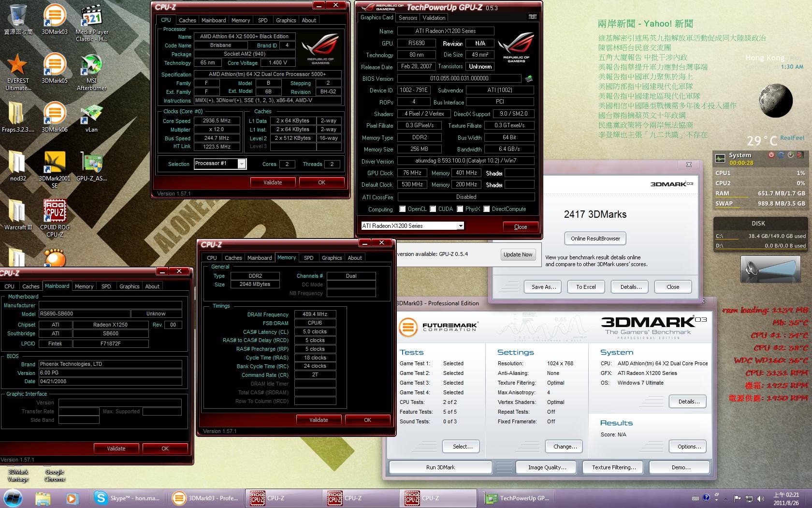
Task: Open the first Yahoo news headline
Action: 682,38
